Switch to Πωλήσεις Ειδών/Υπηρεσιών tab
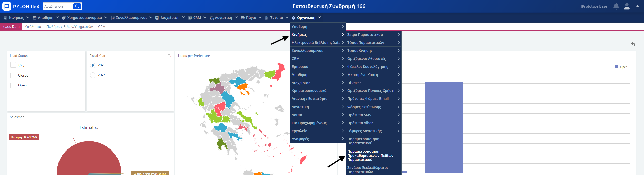The image size is (644, 175). [70, 27]
